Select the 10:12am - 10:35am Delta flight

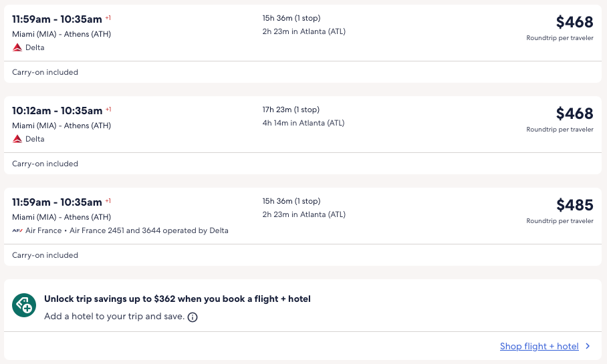tap(57, 111)
